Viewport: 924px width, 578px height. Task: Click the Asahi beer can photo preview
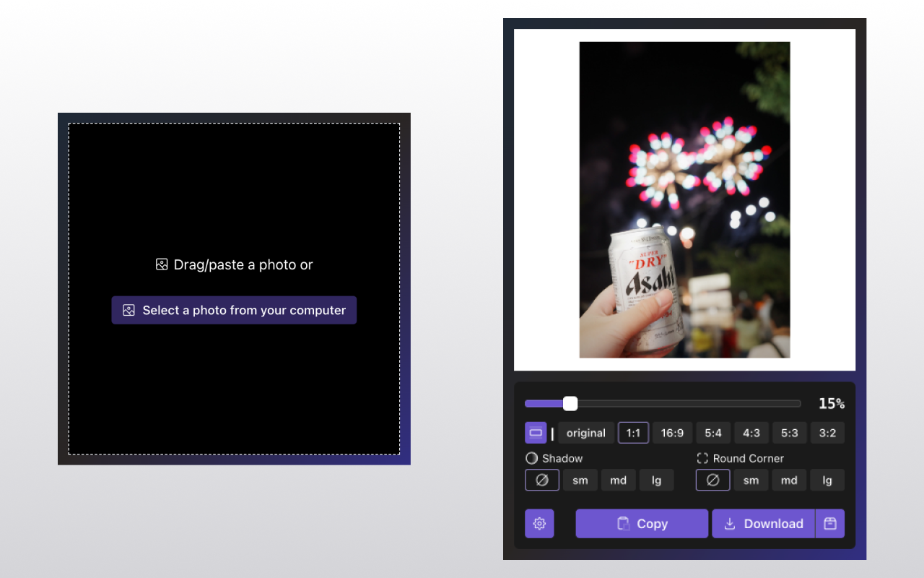pyautogui.click(x=684, y=199)
